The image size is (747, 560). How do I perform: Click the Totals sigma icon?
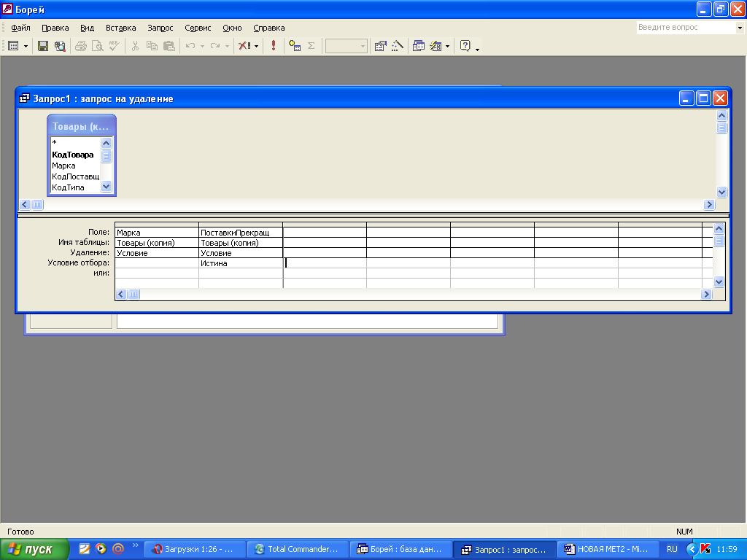(311, 46)
